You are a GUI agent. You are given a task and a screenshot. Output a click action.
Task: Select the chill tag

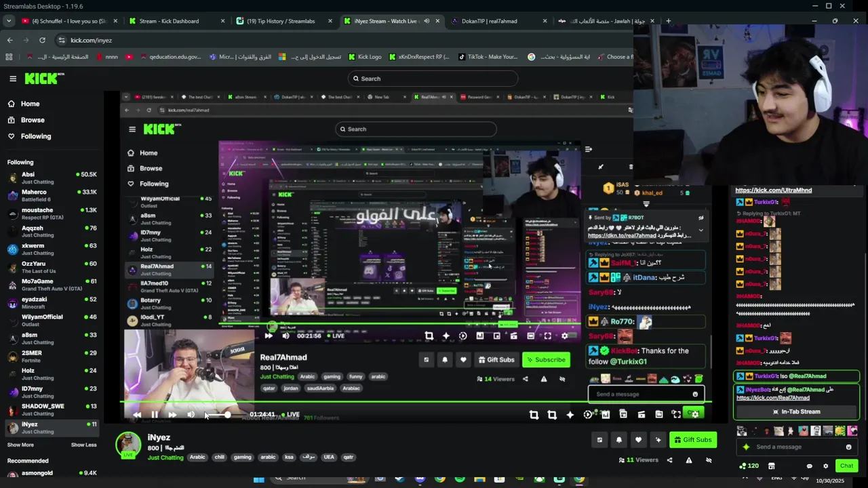point(219,457)
